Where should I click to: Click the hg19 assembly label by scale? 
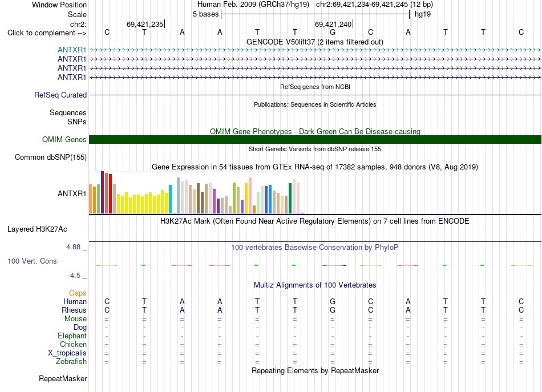point(423,14)
